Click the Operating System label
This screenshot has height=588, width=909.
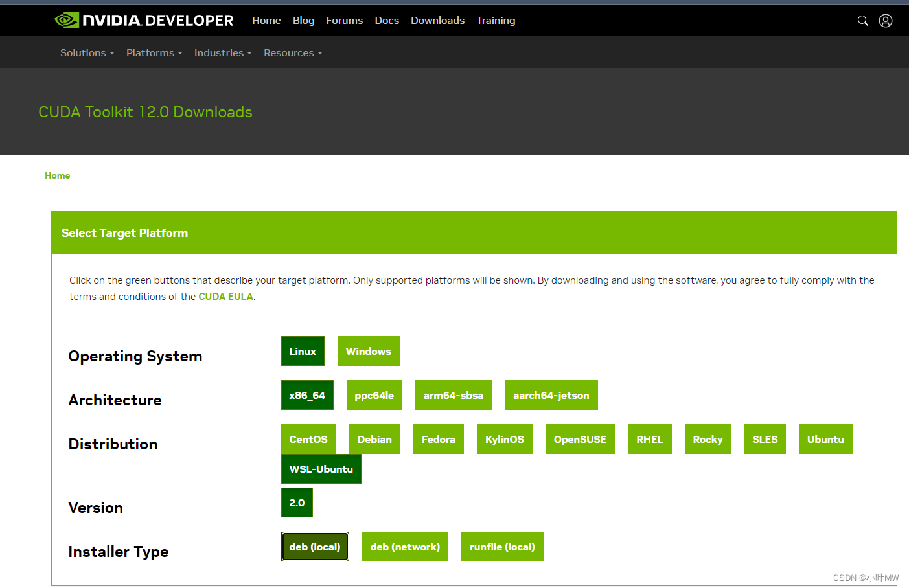point(135,356)
